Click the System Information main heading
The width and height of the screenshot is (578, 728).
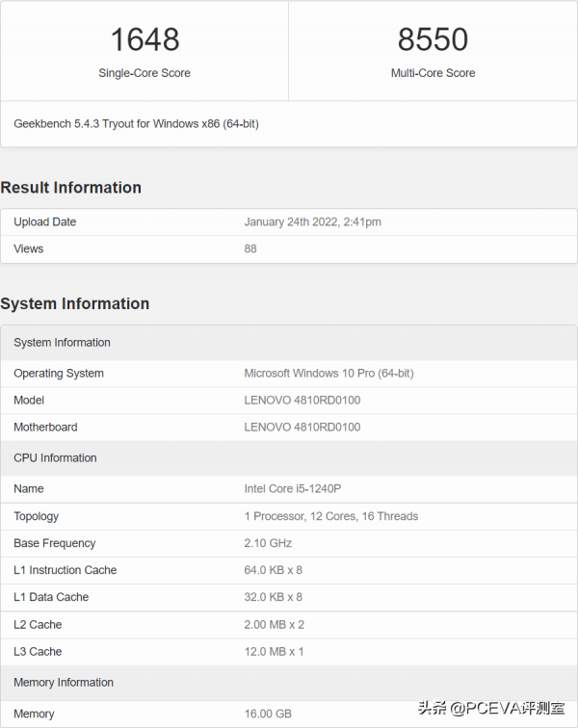[x=75, y=303]
